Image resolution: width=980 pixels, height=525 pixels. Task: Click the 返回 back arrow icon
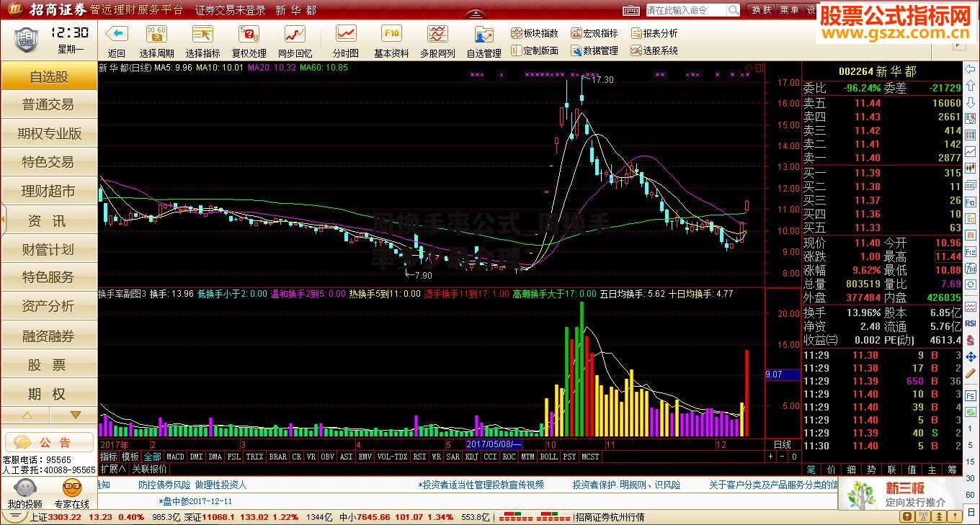point(117,34)
